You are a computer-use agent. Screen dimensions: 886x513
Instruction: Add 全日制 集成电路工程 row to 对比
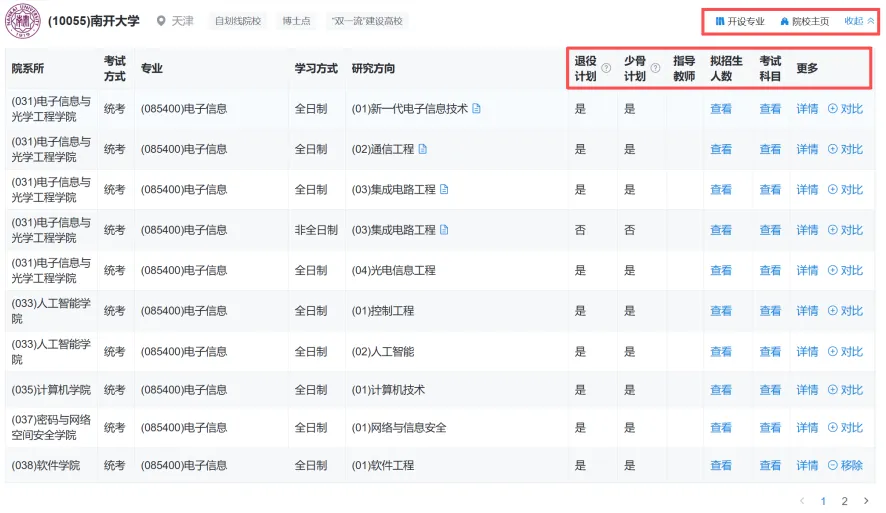click(845, 189)
